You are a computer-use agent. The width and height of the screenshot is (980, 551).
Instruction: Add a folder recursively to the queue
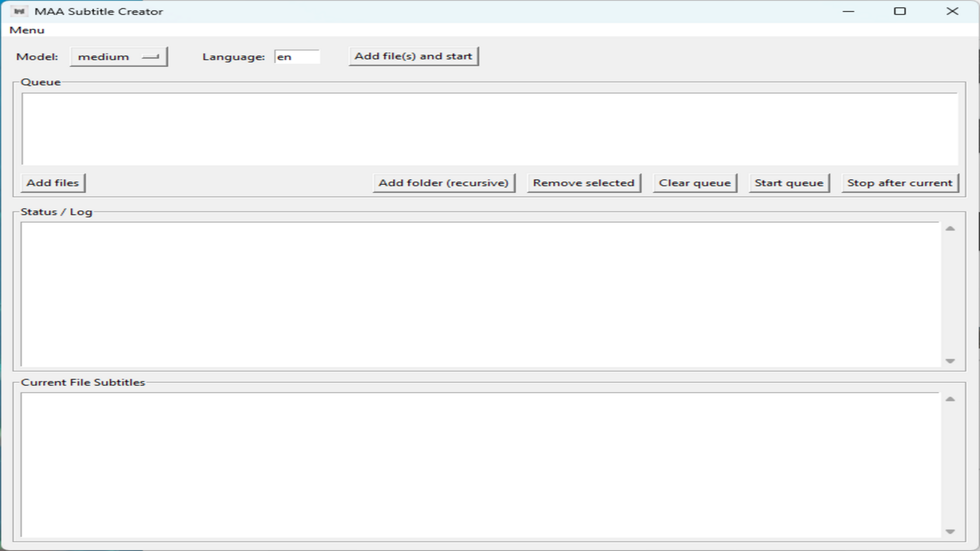444,183
